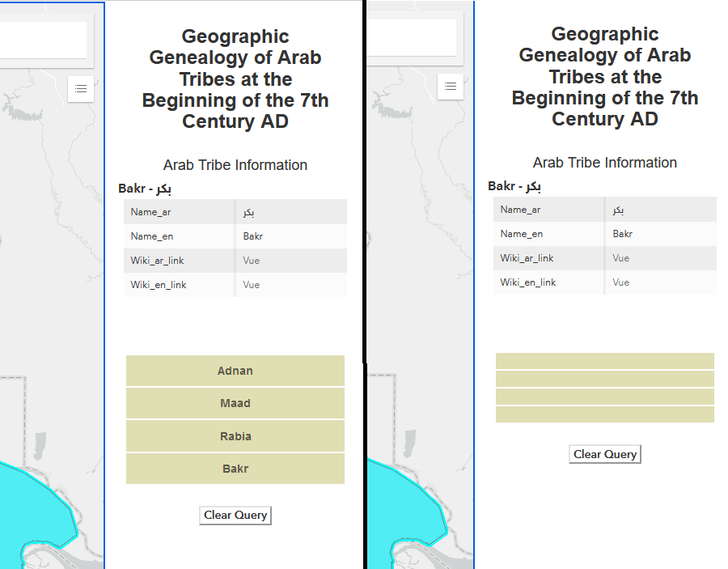
Task: Click the Bakr lineage button
Action: point(235,469)
